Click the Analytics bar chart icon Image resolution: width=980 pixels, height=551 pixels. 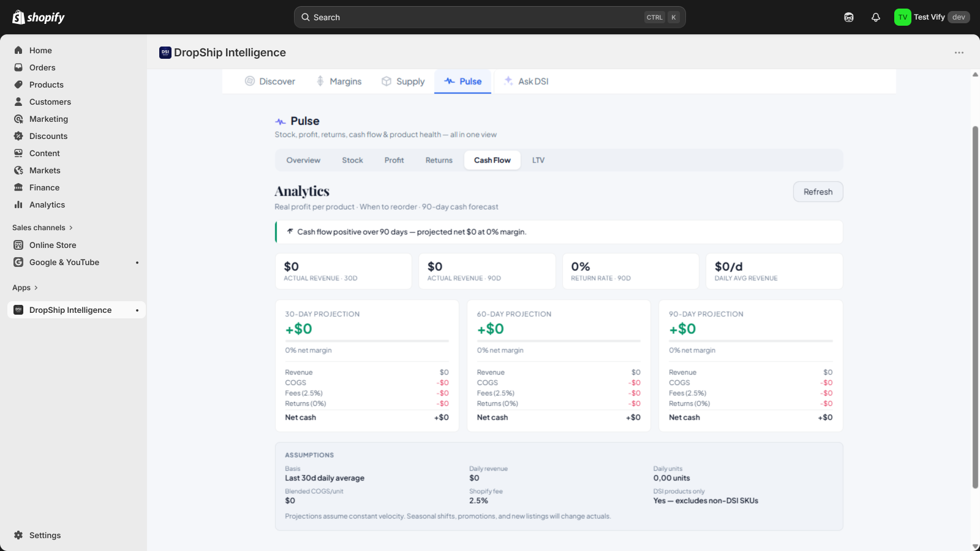[x=18, y=204]
